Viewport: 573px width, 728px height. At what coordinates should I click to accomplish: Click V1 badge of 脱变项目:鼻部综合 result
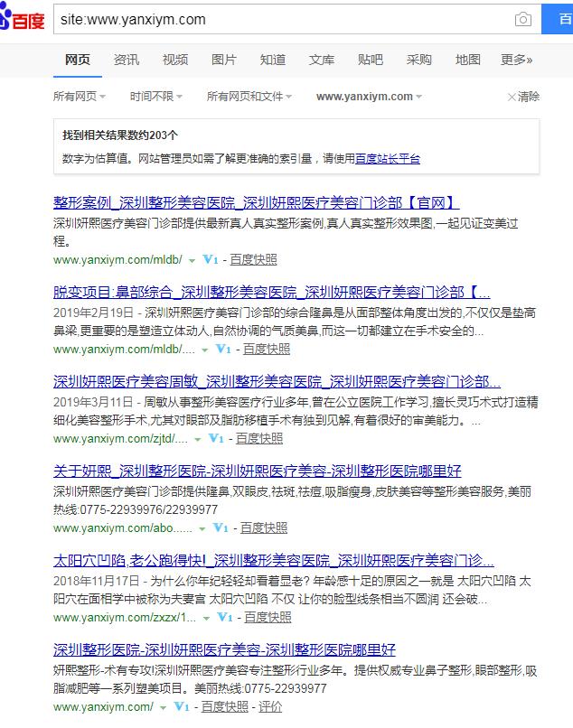[x=223, y=349]
